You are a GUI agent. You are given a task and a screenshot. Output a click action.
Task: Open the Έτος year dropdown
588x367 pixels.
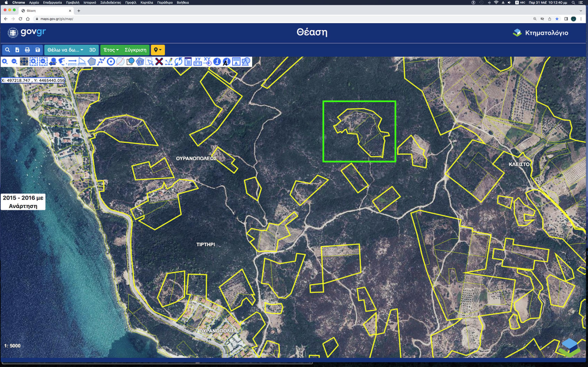tap(111, 50)
